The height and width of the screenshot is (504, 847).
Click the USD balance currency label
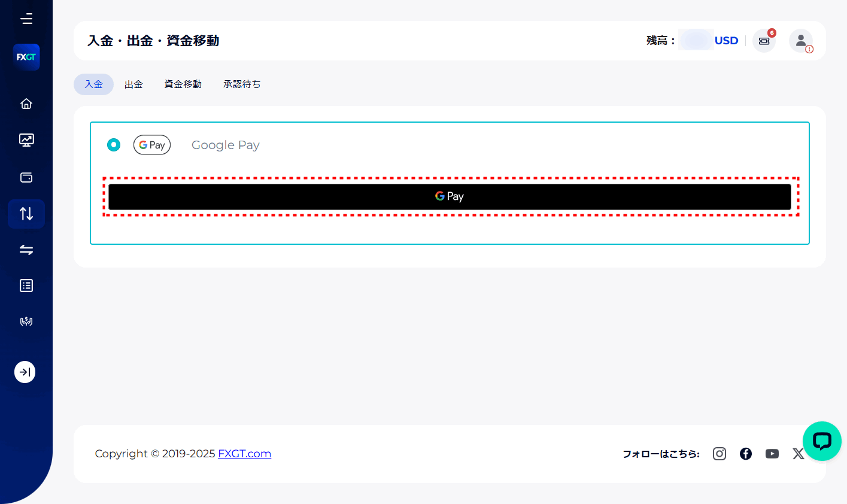click(x=726, y=41)
